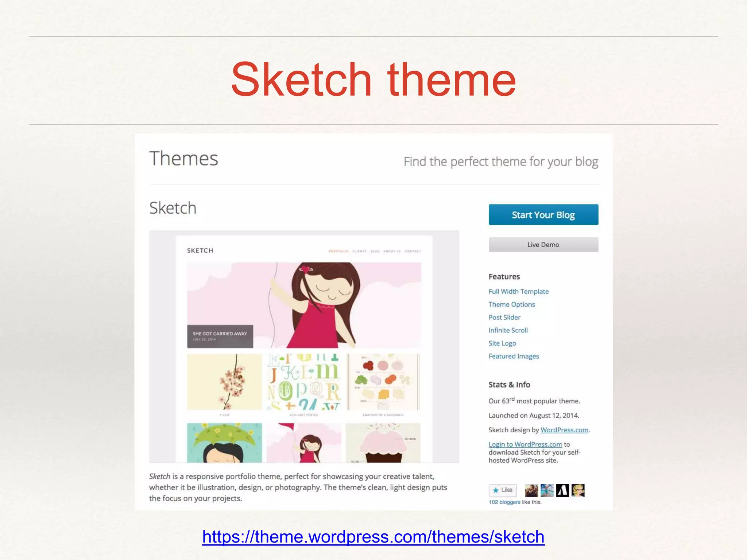Open the Fleur cherry blossom thumbnail
Screen dimensions: 747x560
coord(224,382)
